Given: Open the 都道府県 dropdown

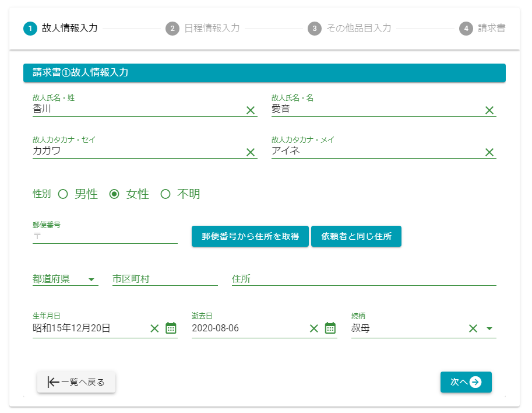Looking at the screenshot, I should (65, 279).
